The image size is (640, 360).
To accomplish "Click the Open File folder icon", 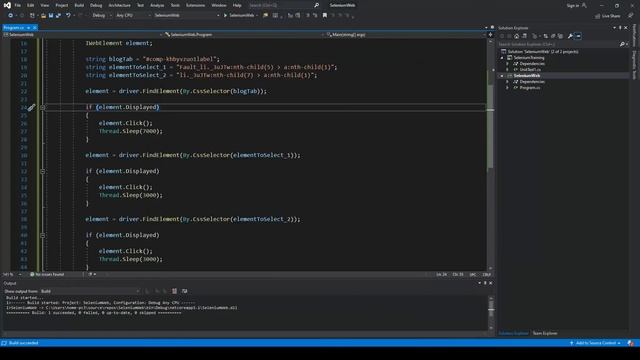I will (x=43, y=16).
